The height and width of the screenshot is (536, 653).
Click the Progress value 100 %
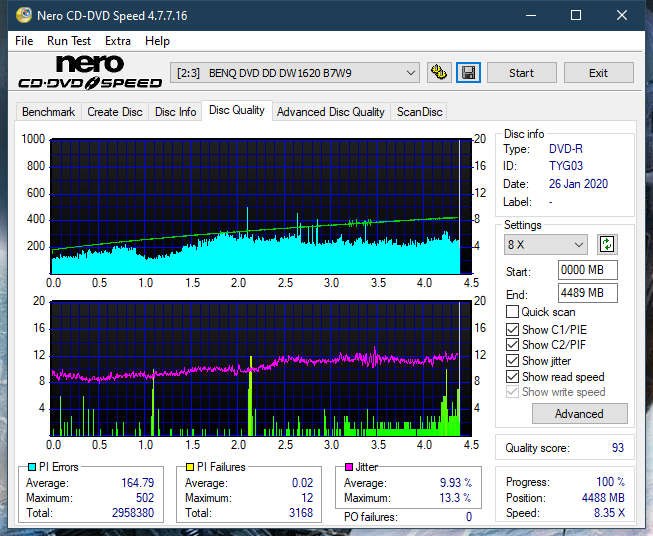(x=611, y=482)
